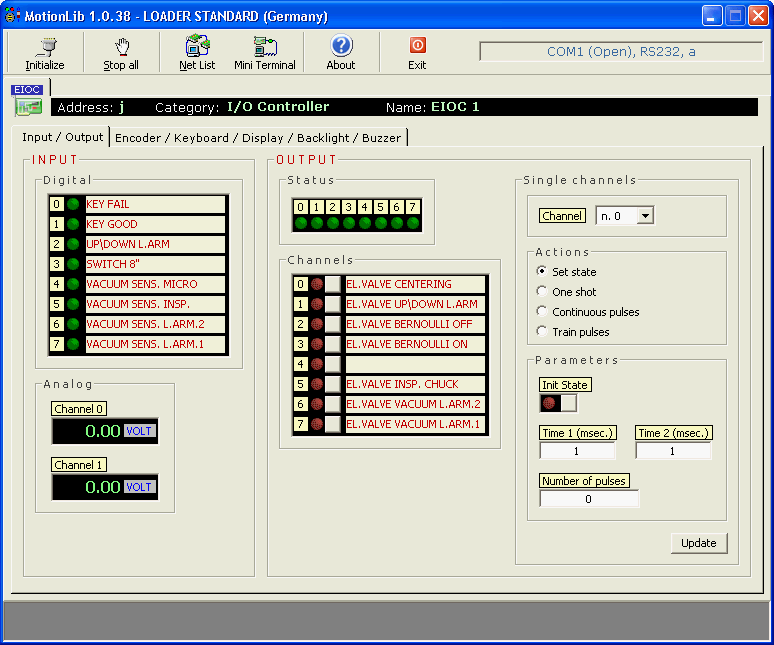Toggle EL.VALVE VACUUM L.ARM.1 switch

pyautogui.click(x=333, y=424)
